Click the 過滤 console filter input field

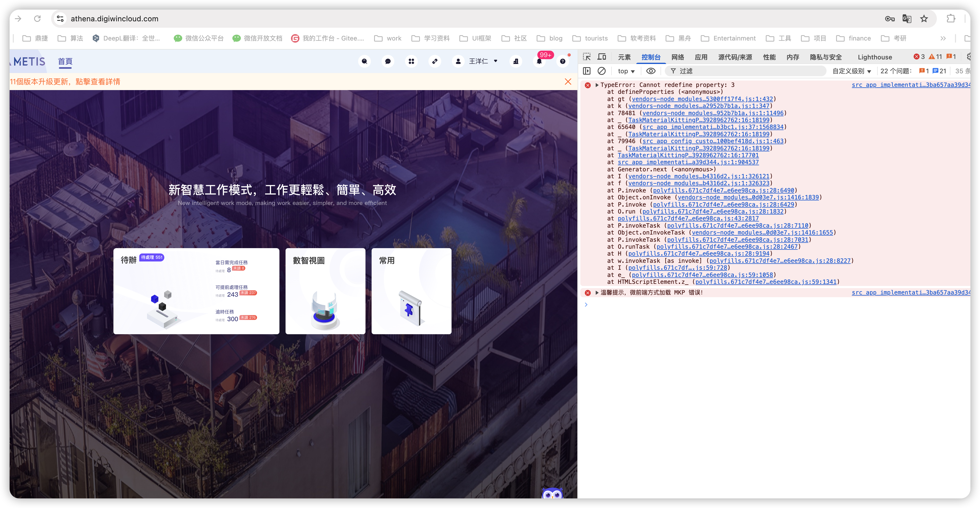750,71
